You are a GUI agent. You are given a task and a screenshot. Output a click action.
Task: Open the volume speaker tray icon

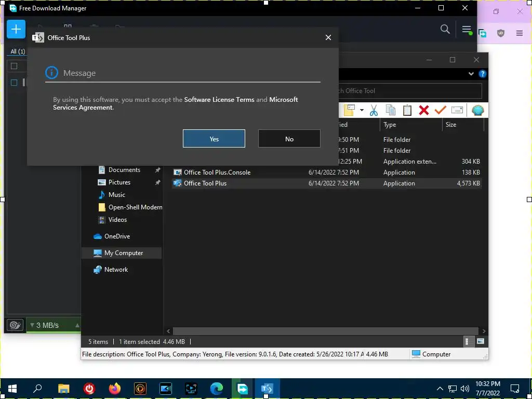tap(465, 389)
